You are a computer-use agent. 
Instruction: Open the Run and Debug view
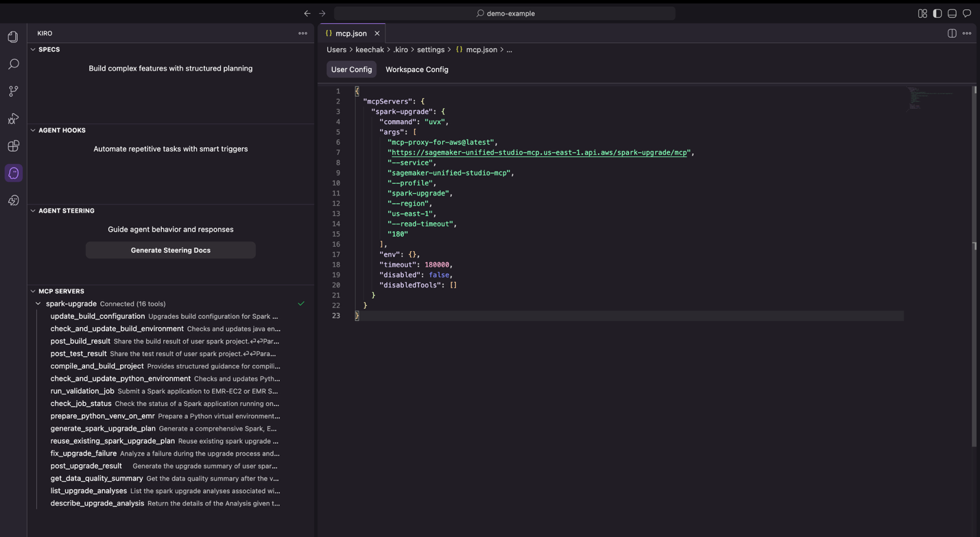[13, 119]
